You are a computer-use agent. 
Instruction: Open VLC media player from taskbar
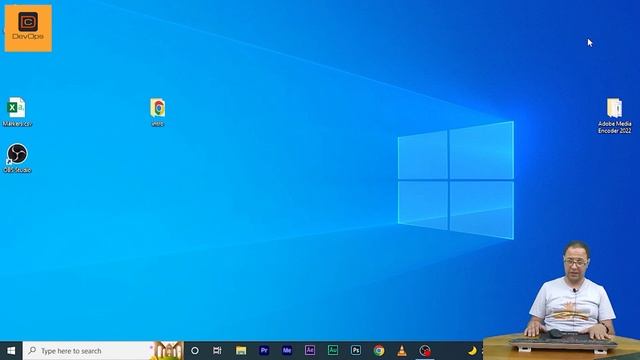402,350
